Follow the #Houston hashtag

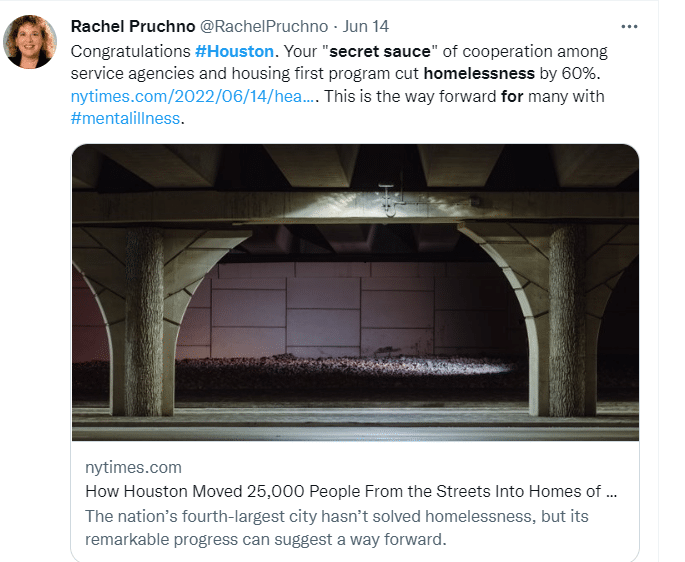coord(235,51)
